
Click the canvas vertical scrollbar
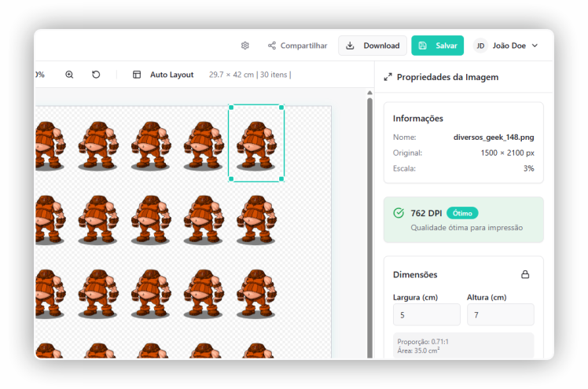point(369,220)
